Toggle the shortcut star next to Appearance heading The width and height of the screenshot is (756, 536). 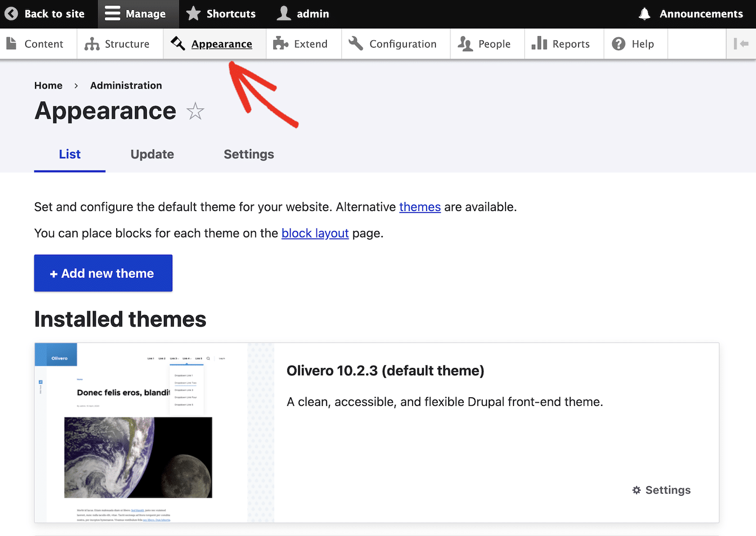pyautogui.click(x=195, y=112)
